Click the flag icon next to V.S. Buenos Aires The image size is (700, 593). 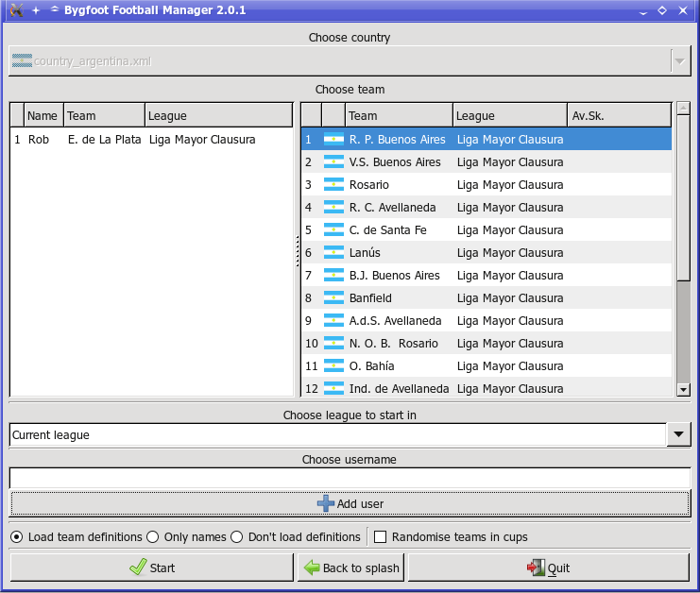[333, 162]
